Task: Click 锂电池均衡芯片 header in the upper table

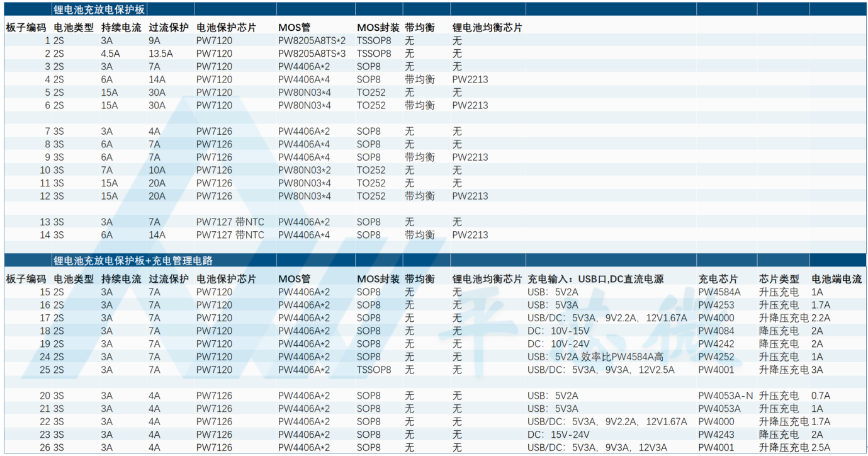Action: pyautogui.click(x=487, y=28)
